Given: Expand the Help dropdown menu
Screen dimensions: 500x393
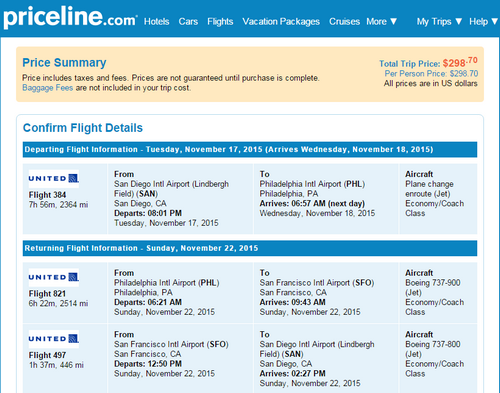Looking at the screenshot, I should coord(483,21).
